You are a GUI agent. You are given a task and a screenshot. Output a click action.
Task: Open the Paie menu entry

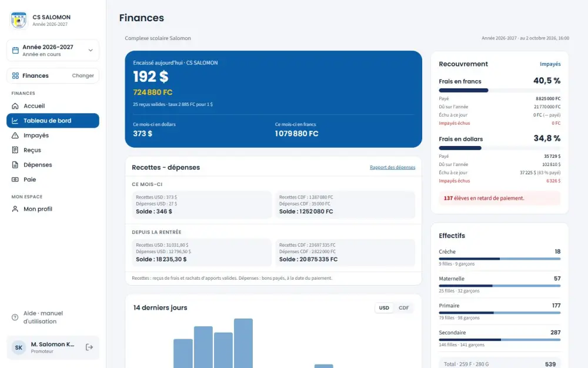tap(53, 180)
